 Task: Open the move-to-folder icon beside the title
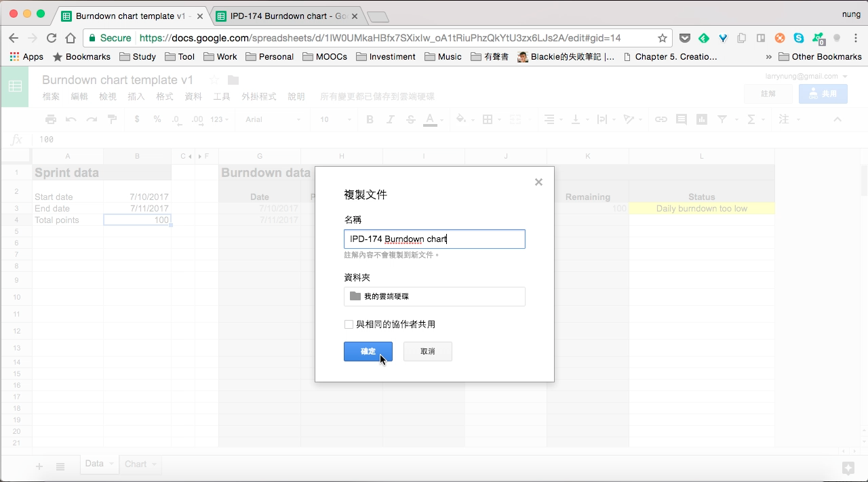[233, 80]
